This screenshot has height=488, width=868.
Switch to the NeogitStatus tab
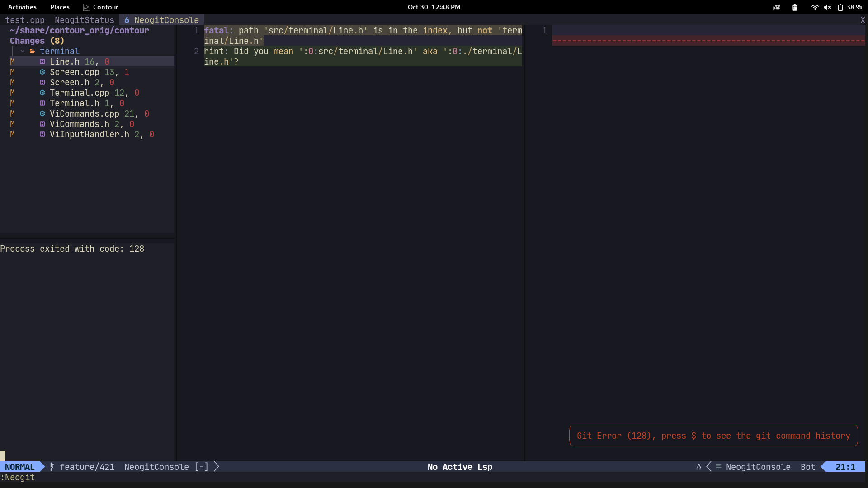[85, 20]
